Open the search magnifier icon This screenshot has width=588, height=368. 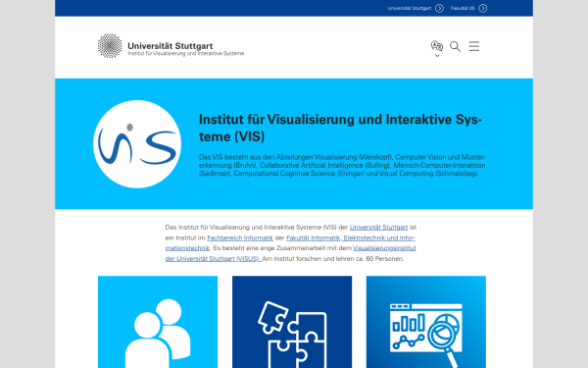coord(455,46)
